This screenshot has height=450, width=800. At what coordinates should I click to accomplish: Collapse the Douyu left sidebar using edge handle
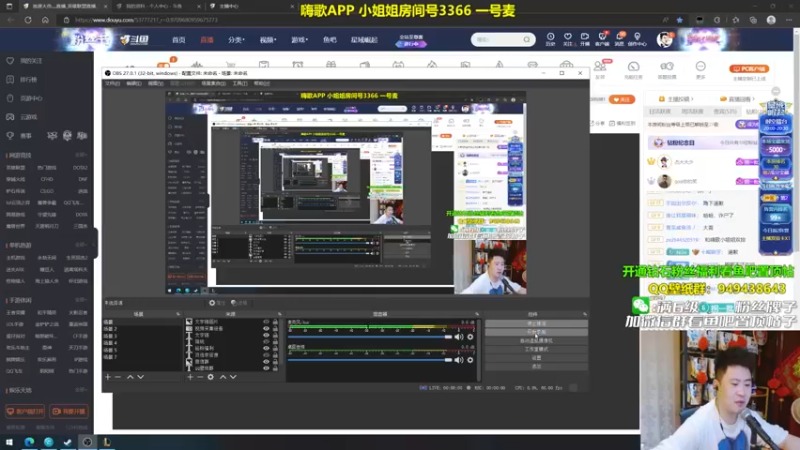coord(95,243)
